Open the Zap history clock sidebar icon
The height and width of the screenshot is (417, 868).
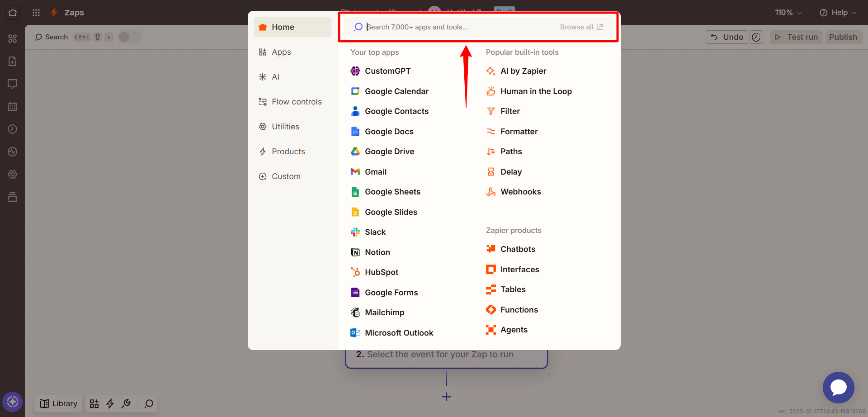(x=13, y=129)
